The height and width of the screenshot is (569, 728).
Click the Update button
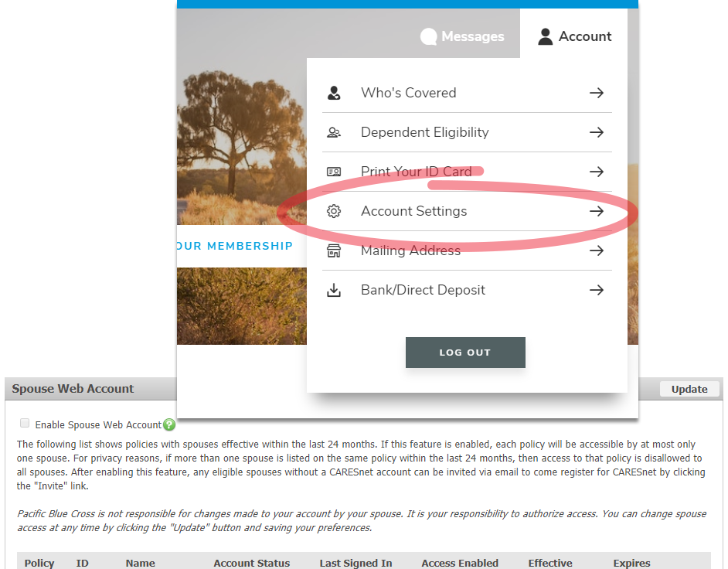pos(689,389)
